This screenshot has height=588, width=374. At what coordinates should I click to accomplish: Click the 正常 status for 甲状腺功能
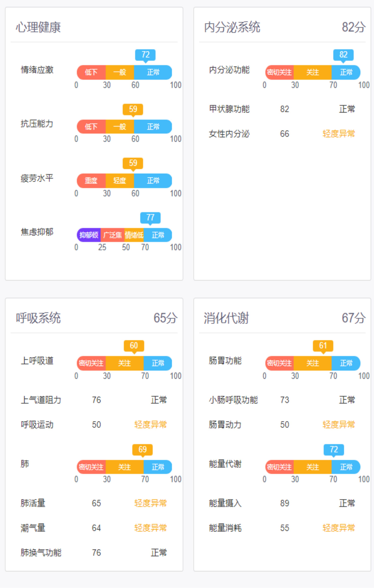pos(347,109)
